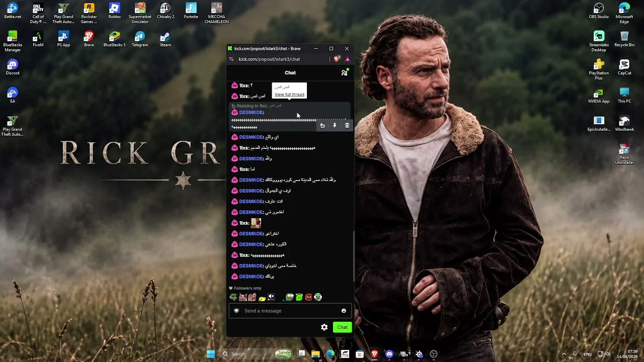Select the BlueStacks Manager desktop icon
The width and height of the screenshot is (644, 362).
[13, 41]
